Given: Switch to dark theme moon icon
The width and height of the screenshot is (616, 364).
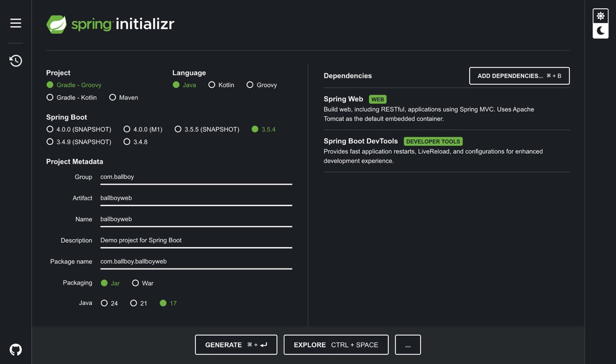Looking at the screenshot, I should (x=600, y=31).
